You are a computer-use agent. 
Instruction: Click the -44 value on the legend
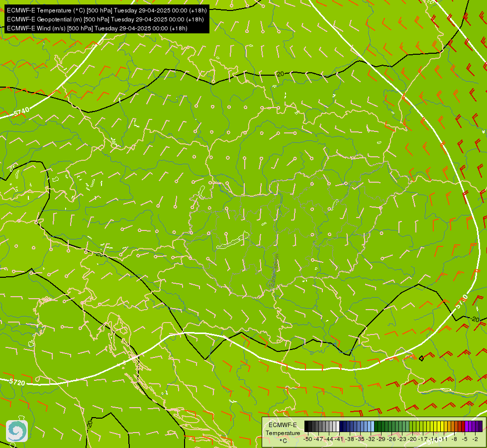(329, 440)
